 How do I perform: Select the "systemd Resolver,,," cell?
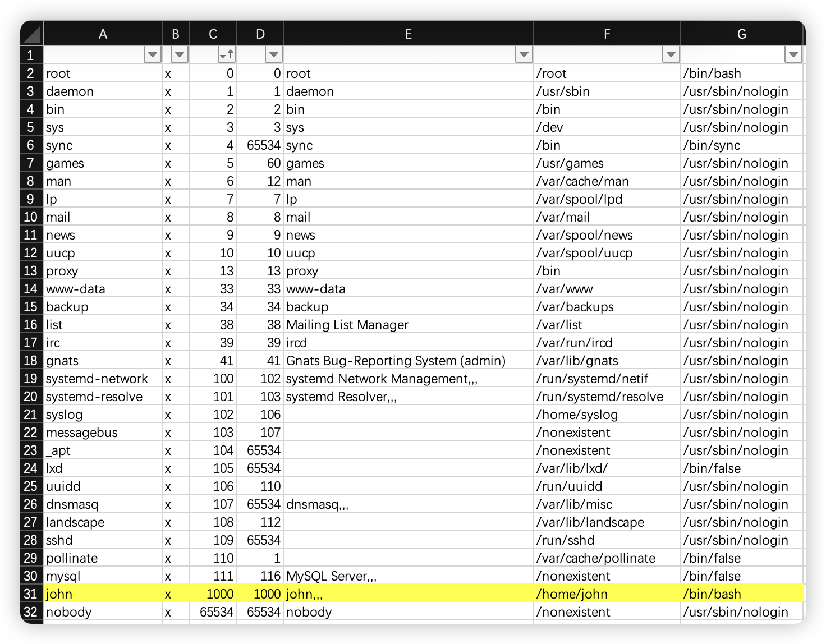point(409,397)
